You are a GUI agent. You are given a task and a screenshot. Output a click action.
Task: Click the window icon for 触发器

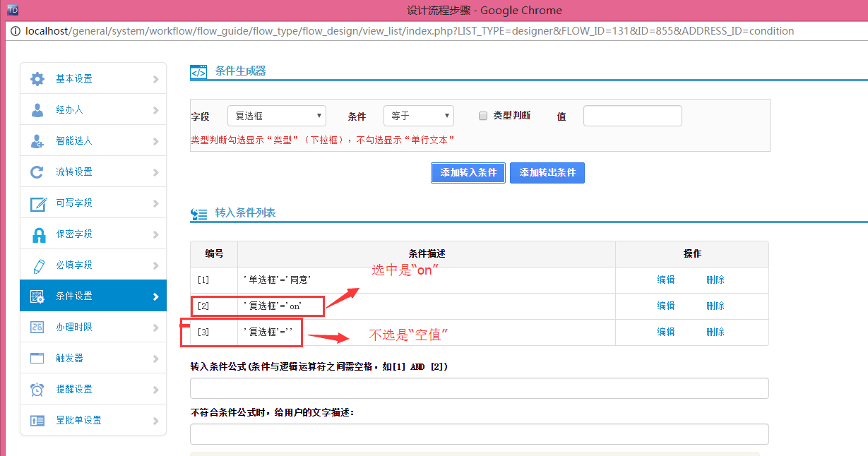[x=37, y=359]
